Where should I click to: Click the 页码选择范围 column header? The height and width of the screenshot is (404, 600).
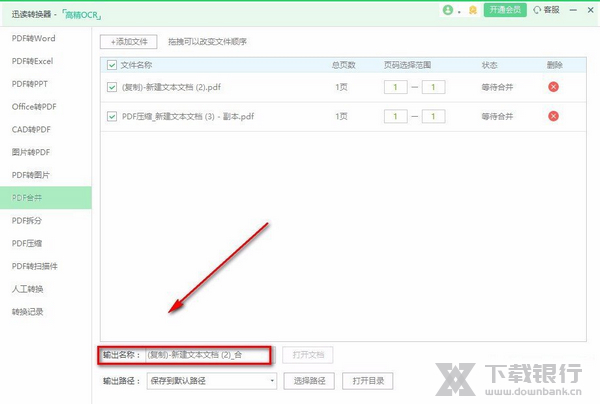[x=407, y=65]
